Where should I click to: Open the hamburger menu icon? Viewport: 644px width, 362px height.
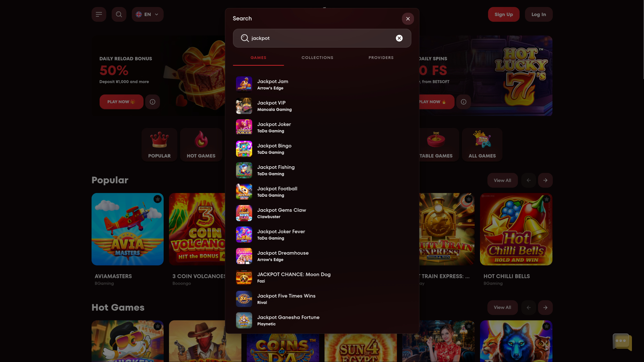tap(99, 14)
